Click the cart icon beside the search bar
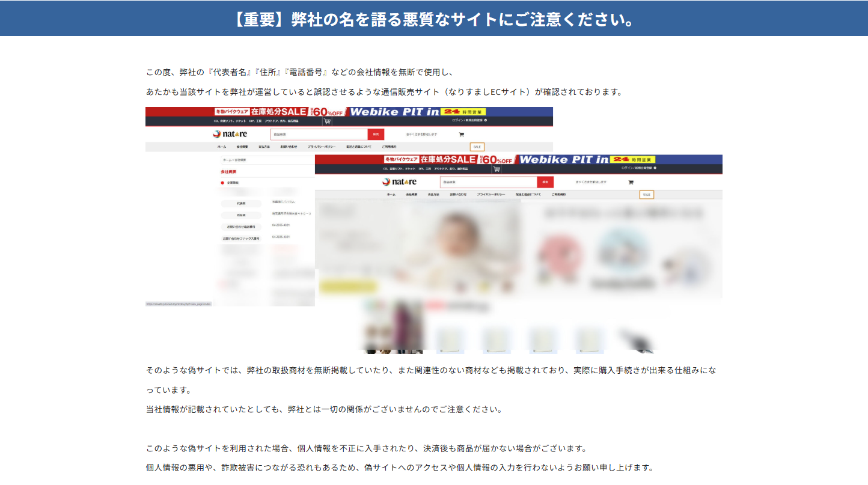This screenshot has width=868, height=485. [x=462, y=134]
